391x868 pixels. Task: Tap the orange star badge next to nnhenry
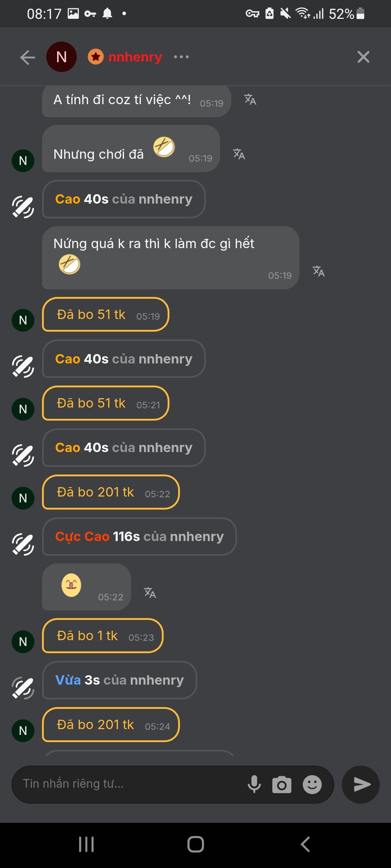coord(96,57)
